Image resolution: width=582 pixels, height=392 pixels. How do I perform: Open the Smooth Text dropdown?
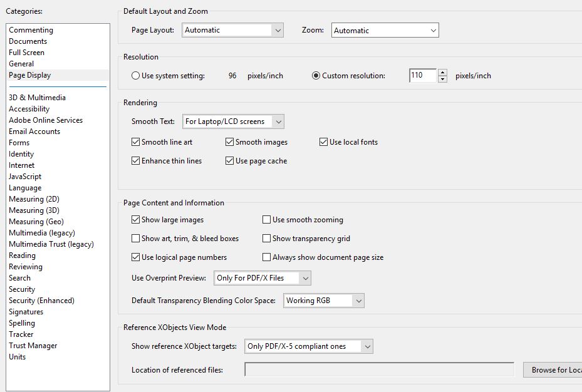tap(232, 121)
